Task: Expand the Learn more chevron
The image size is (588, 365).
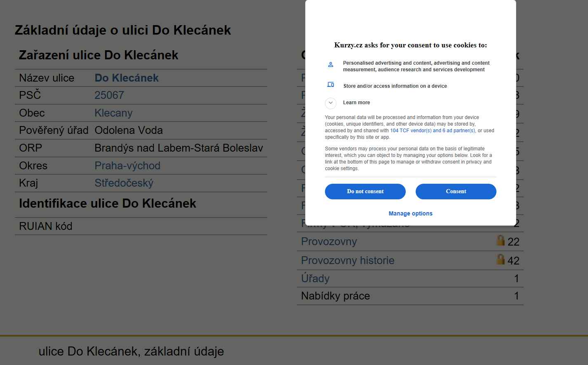Action: 331,103
